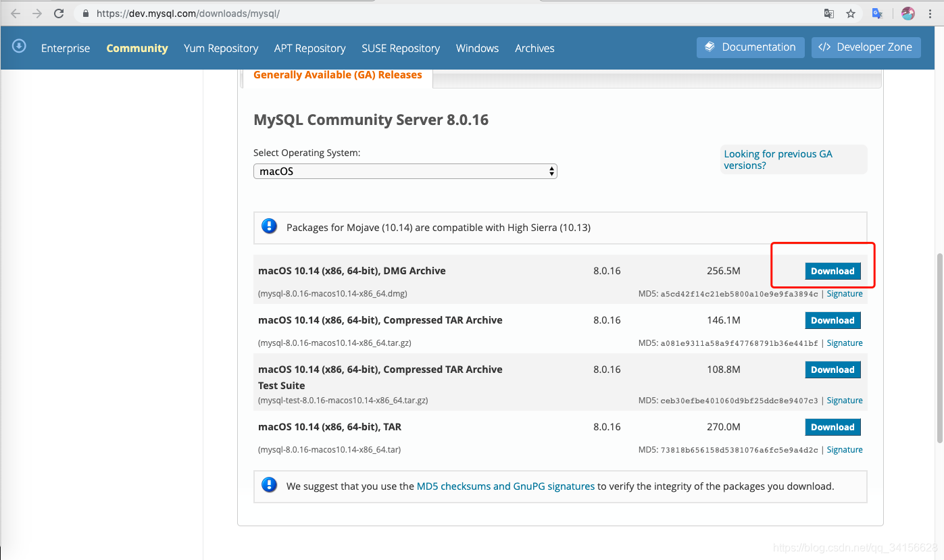Screen dimensions: 944x560
Task: Open the Signature link for the DMG file
Action: 845,294
